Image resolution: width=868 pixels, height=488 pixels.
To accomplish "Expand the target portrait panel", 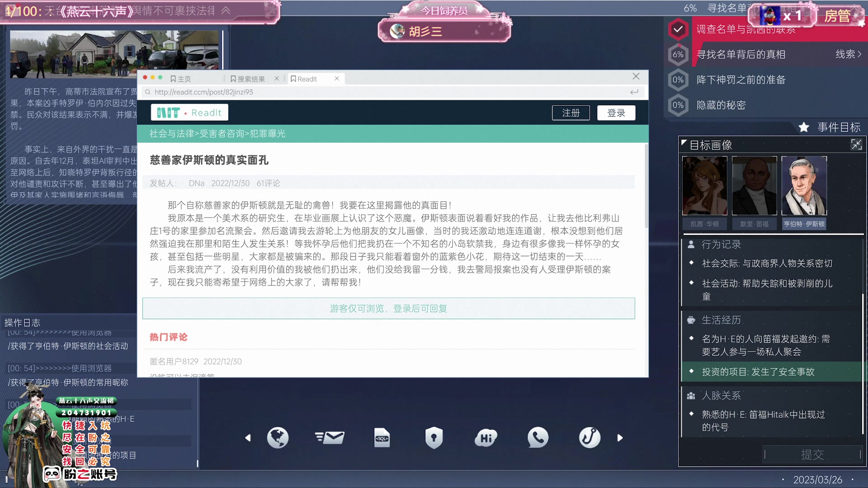I will pyautogui.click(x=856, y=145).
